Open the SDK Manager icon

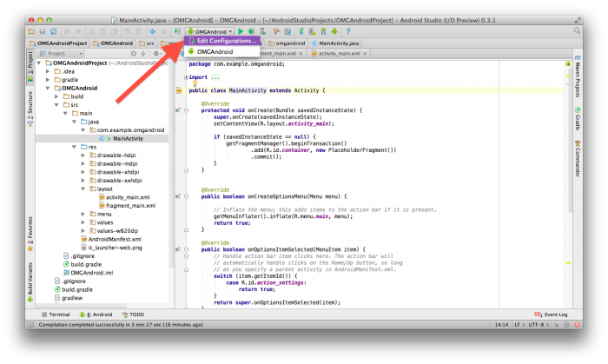323,31
